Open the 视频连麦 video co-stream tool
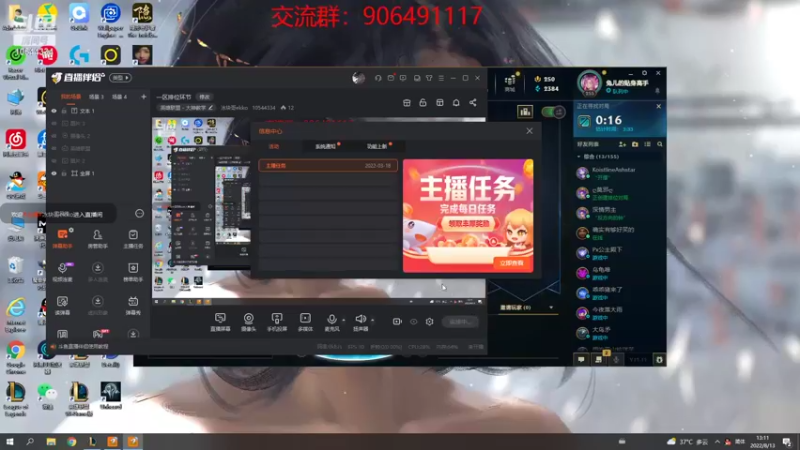800x450 pixels. tap(62, 272)
